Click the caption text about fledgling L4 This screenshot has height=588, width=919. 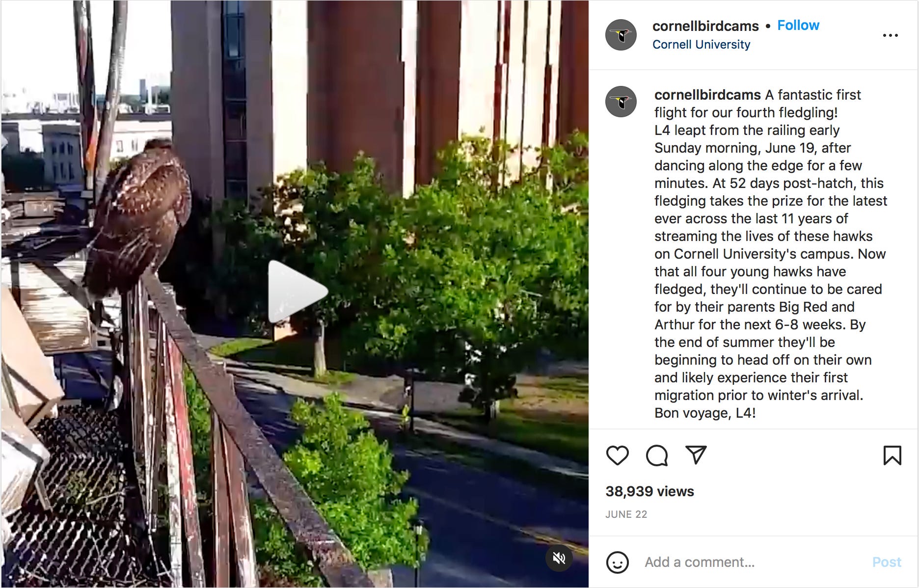pos(771,254)
